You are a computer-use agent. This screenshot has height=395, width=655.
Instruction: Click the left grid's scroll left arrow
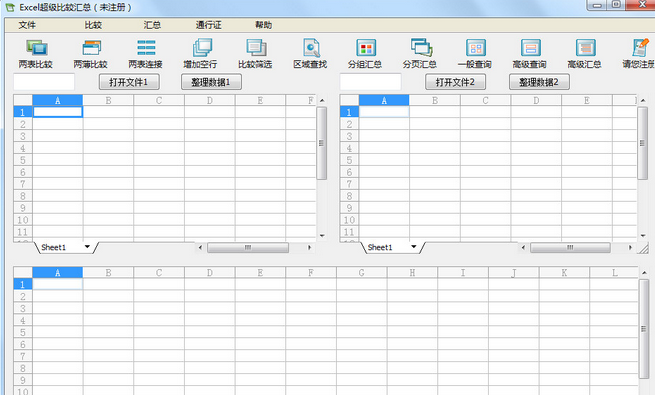200,248
